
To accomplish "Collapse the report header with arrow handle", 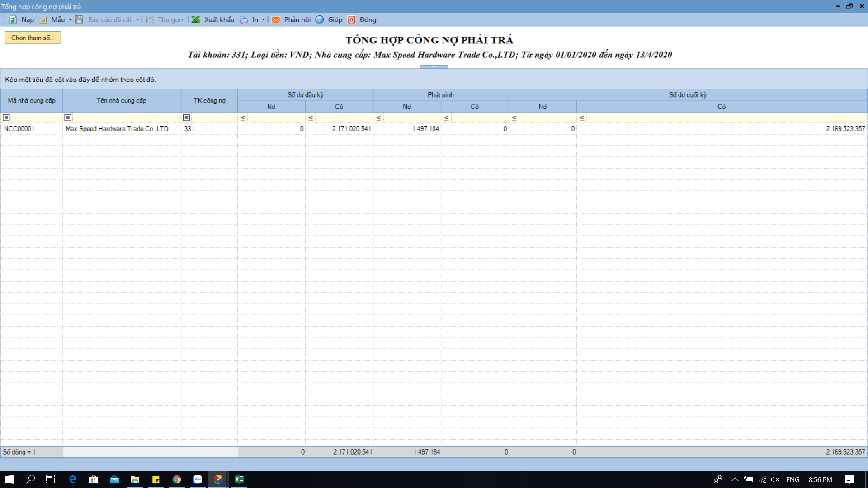I will (434, 66).
